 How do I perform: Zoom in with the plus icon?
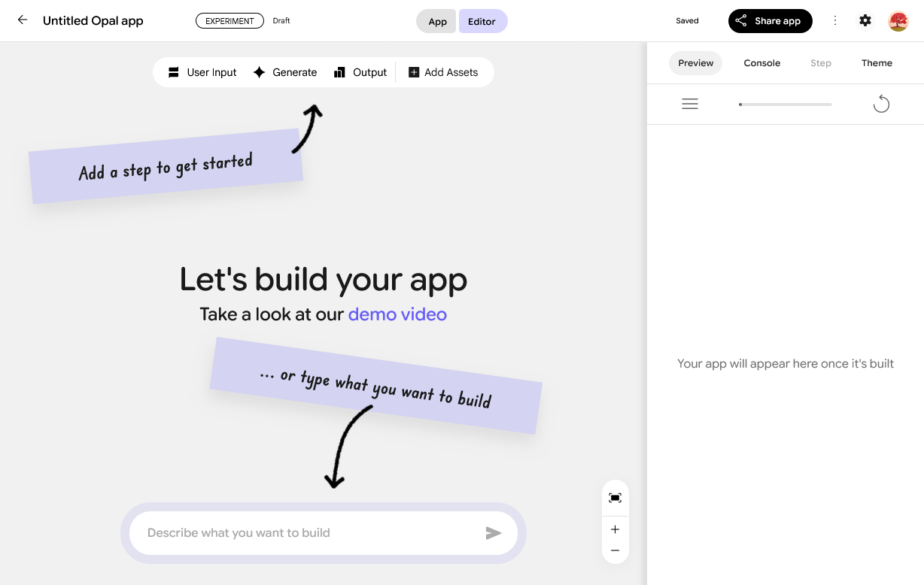(615, 529)
